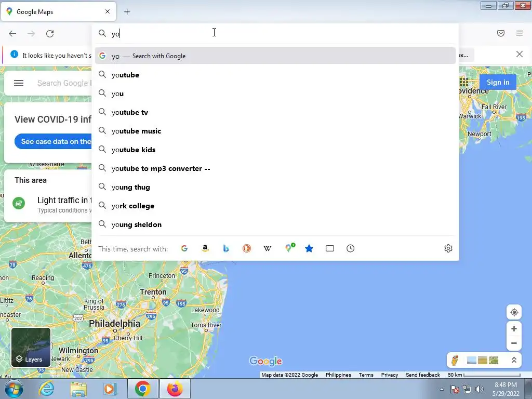Screen dimensions: 532x399
Task: Switch to Chrome in the taskbar
Action: [x=142, y=389]
